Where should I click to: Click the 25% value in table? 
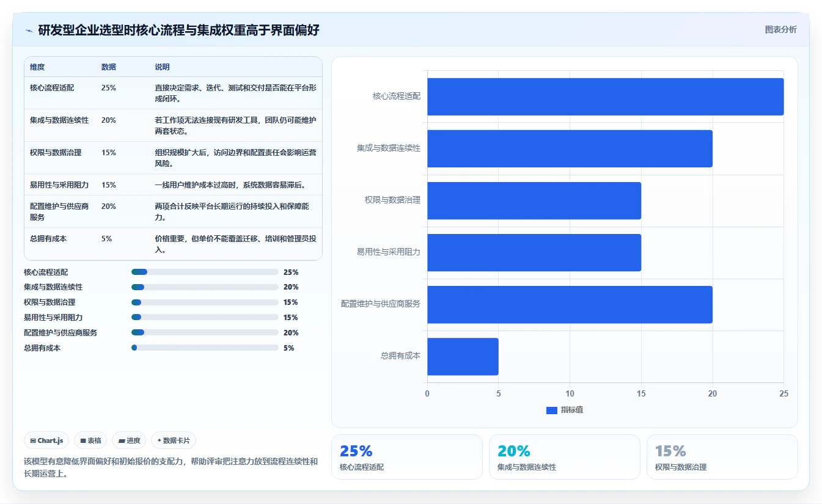pos(109,88)
